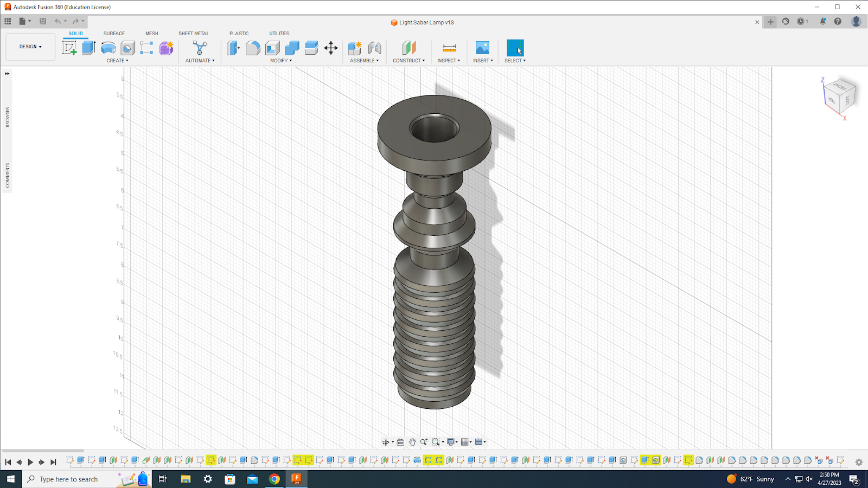Screen dimensions: 868x488
Task: Open the Data Panel grid icon
Action: pos(8,21)
